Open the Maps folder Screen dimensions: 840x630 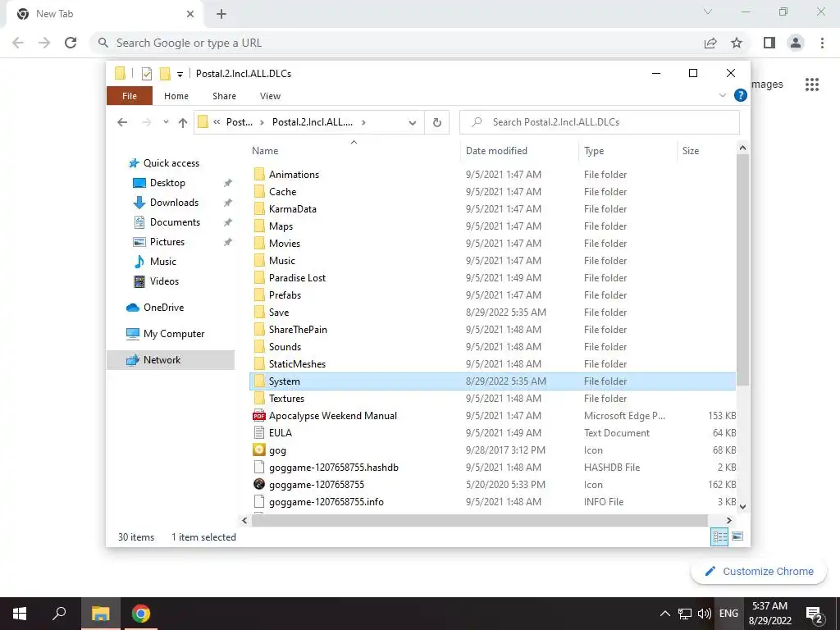(281, 226)
